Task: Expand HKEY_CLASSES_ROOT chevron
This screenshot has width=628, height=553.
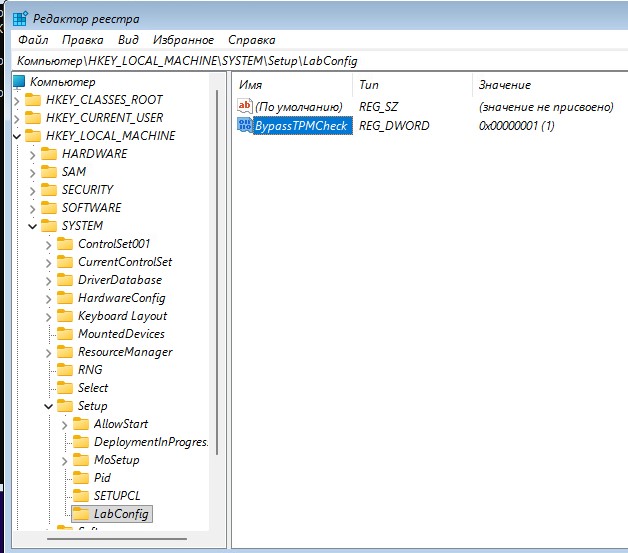Action: tap(16, 100)
